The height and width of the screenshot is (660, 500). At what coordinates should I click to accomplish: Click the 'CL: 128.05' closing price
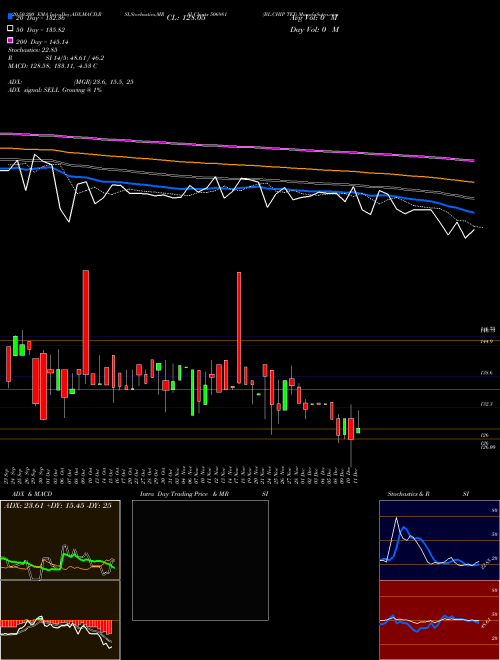pos(186,18)
